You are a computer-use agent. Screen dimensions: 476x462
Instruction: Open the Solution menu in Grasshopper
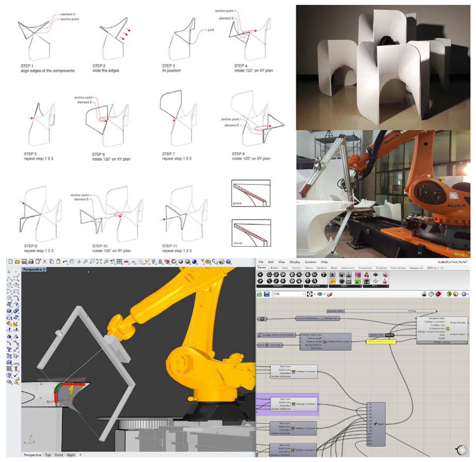click(x=310, y=262)
